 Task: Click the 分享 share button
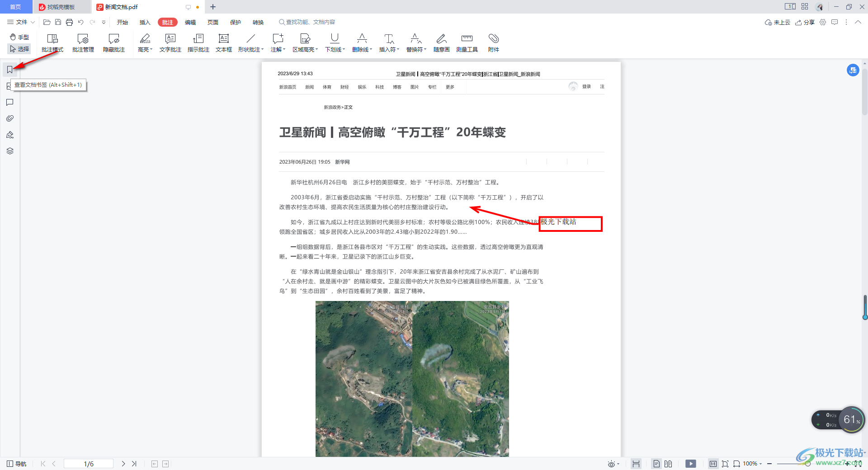click(805, 22)
